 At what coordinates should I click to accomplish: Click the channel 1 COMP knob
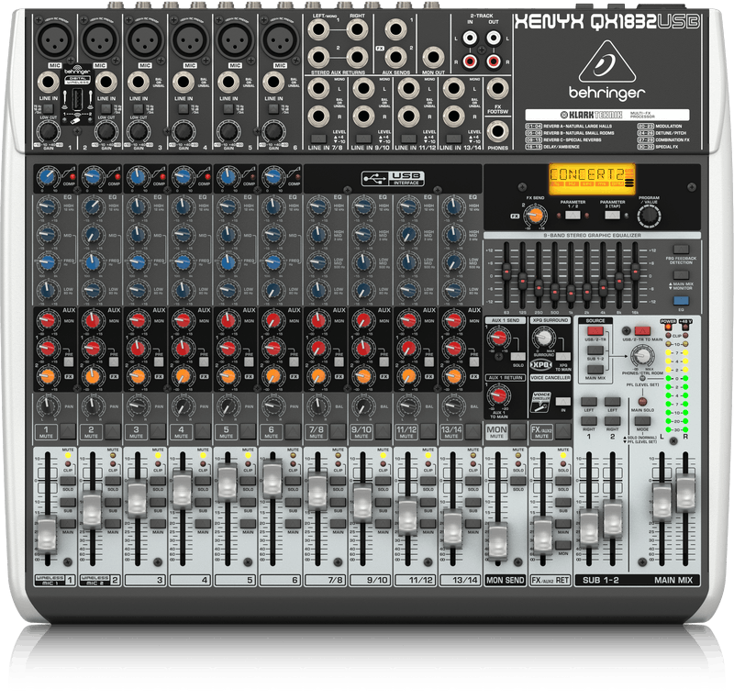(48, 177)
